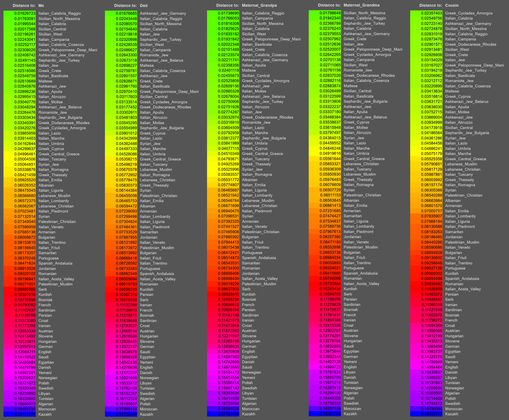
Task: Click Italian_Jew label in Dad column
Action: (150, 34)
